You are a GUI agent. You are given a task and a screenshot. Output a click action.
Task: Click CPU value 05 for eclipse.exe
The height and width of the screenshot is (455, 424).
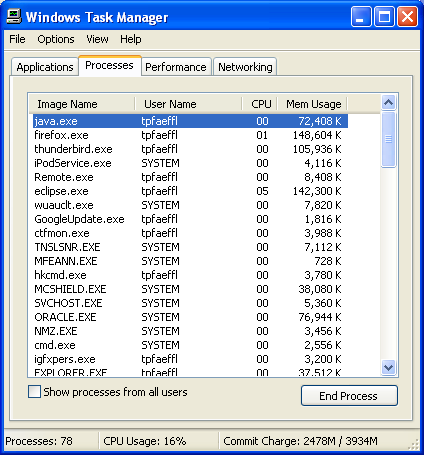(x=262, y=191)
